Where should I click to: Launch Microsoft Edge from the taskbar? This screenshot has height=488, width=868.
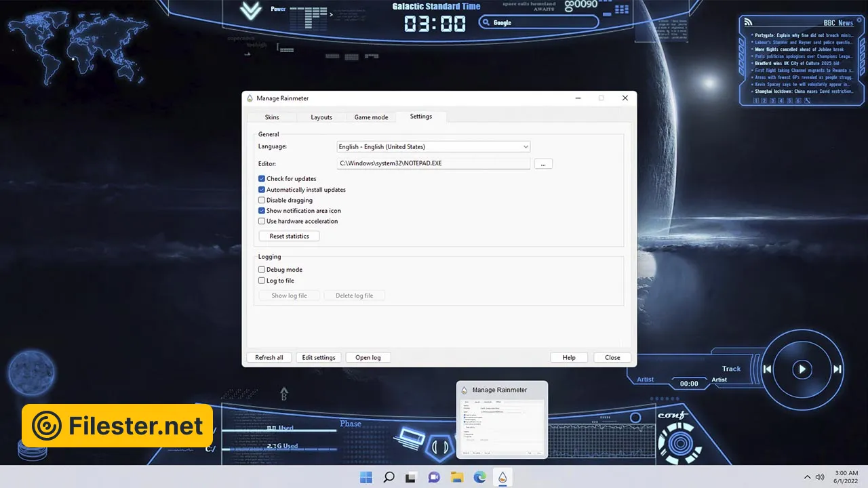(x=480, y=477)
